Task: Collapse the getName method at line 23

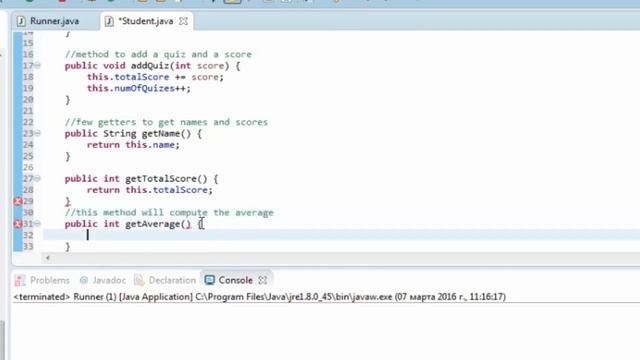Action: pyautogui.click(x=38, y=133)
